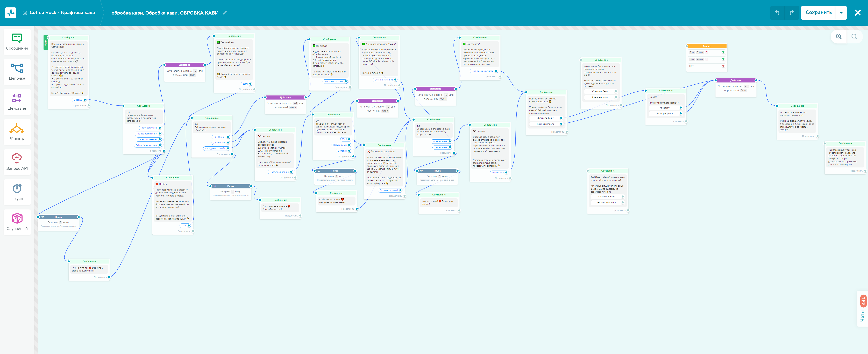The height and width of the screenshot is (354, 868).
Task: Open the message На жаль, на цьому тижні
Action: pyautogui.click(x=845, y=157)
